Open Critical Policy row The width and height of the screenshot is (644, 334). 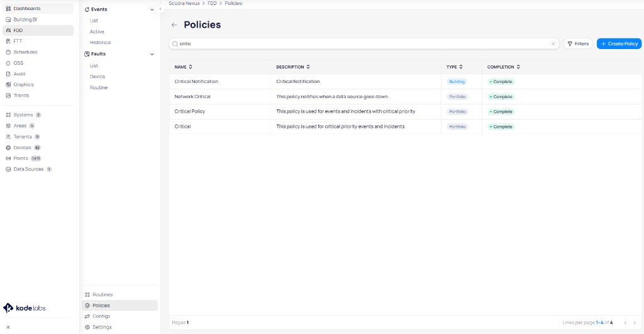point(406,111)
